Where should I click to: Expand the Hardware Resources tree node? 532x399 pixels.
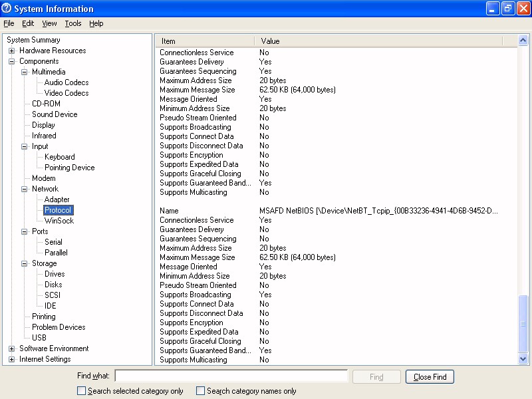[12, 51]
